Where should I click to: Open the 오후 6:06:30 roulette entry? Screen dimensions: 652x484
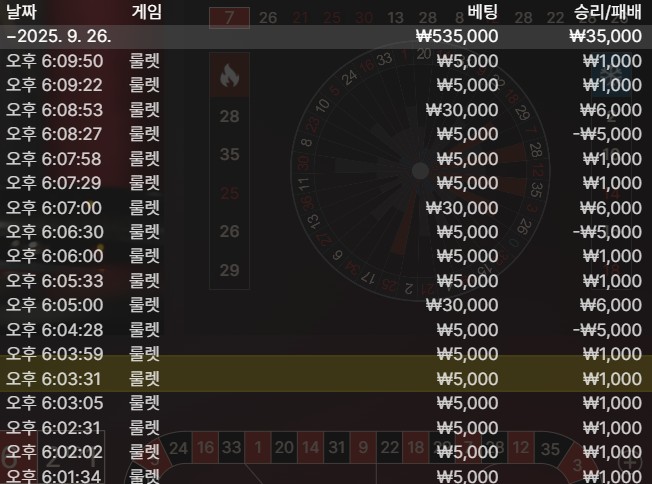(x=326, y=232)
